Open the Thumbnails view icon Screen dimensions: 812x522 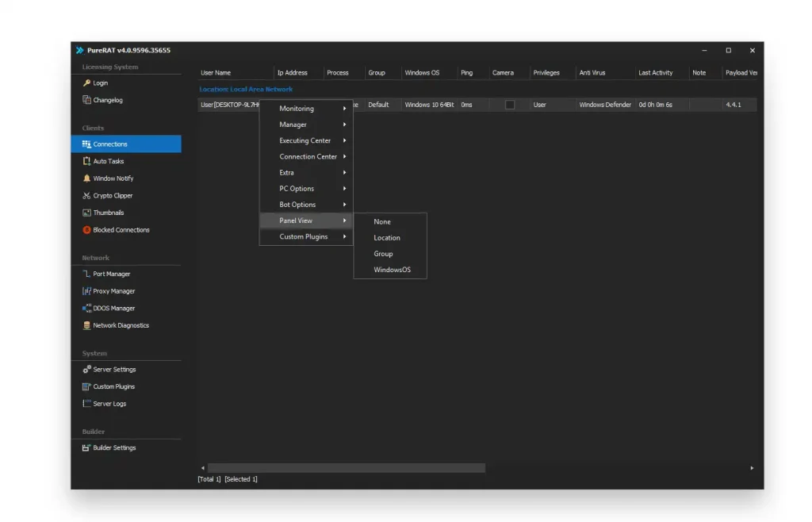[x=87, y=213]
